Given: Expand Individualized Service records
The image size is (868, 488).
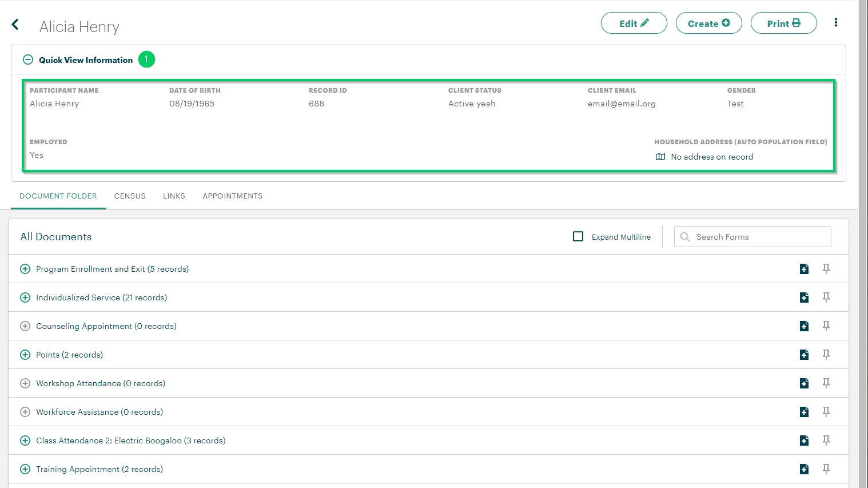Looking at the screenshot, I should coord(25,297).
